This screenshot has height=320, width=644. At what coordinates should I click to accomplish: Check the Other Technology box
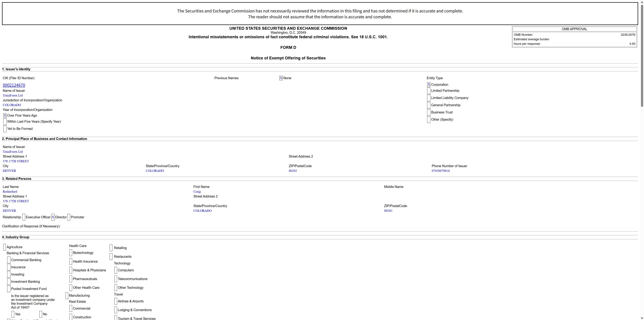tap(116, 288)
